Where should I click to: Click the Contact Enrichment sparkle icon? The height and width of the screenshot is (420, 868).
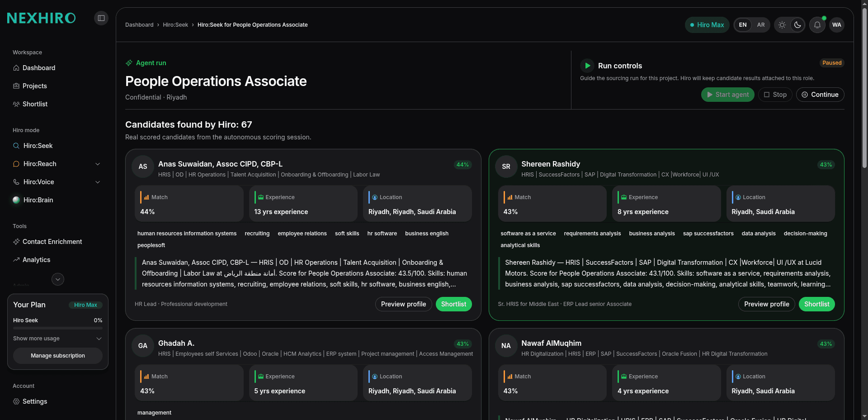tap(16, 242)
